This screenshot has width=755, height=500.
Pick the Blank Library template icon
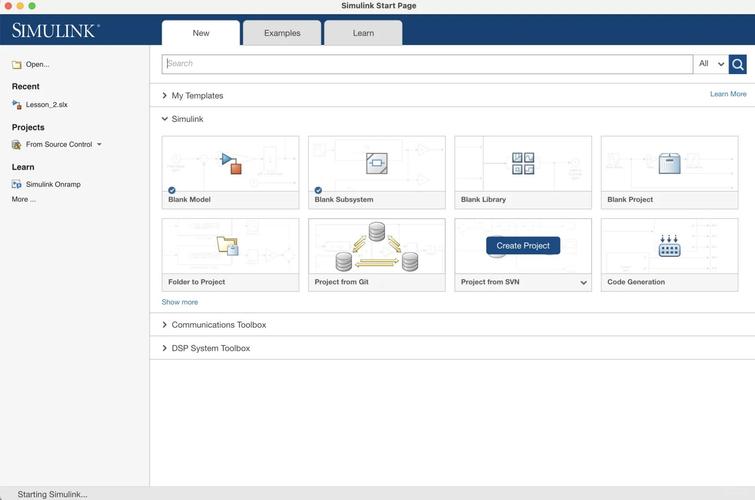tap(523, 163)
